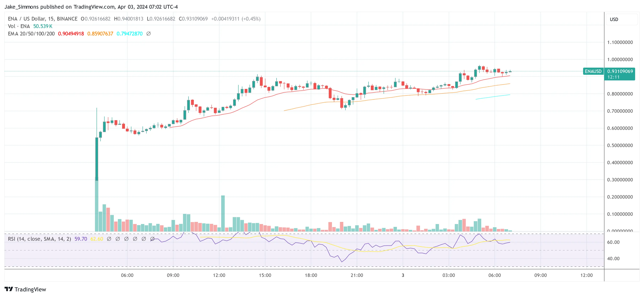This screenshot has height=297, width=644.
Task: Open the USD currency selector
Action: point(621,20)
